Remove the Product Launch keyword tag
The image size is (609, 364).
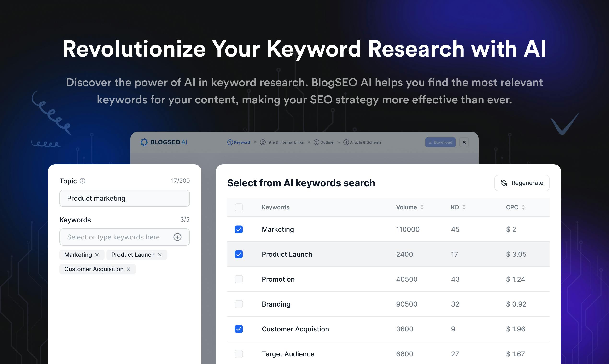click(x=160, y=255)
